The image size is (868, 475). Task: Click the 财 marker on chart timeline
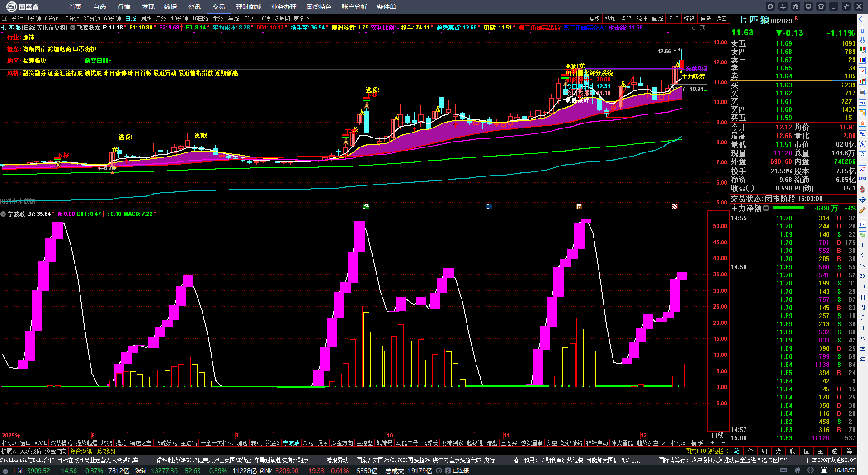pyautogui.click(x=489, y=207)
